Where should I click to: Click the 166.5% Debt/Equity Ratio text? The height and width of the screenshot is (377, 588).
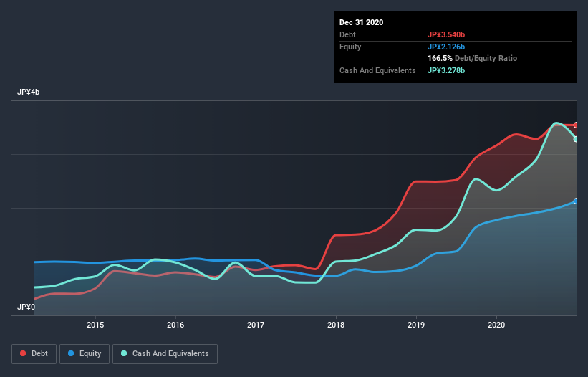[472, 58]
